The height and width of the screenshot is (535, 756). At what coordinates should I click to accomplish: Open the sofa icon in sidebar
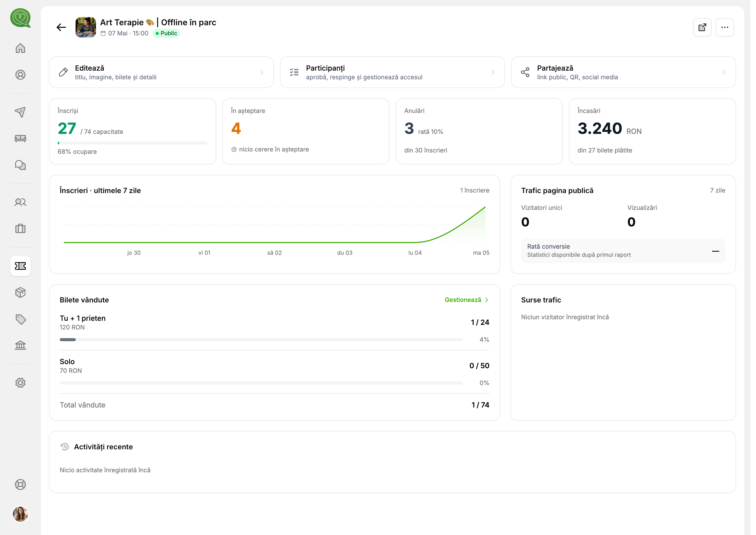coord(20,138)
